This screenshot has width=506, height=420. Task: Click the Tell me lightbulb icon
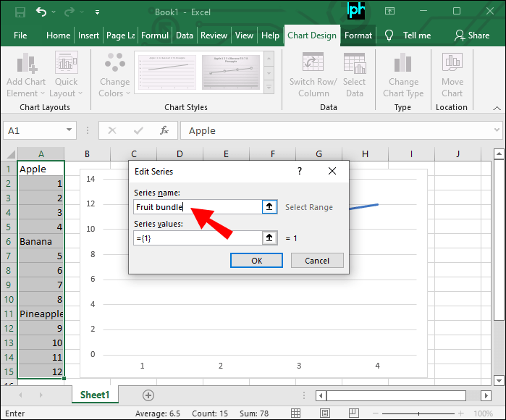[x=389, y=35]
